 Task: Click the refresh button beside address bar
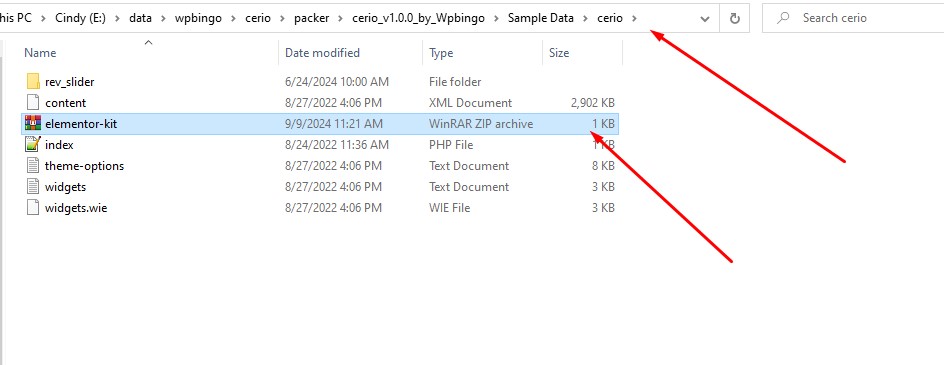click(734, 19)
